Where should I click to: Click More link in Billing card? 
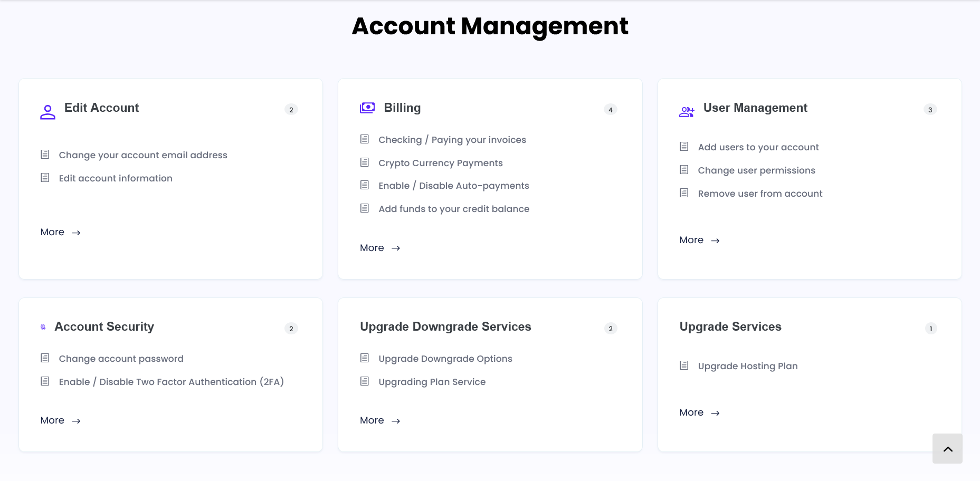[x=380, y=248]
